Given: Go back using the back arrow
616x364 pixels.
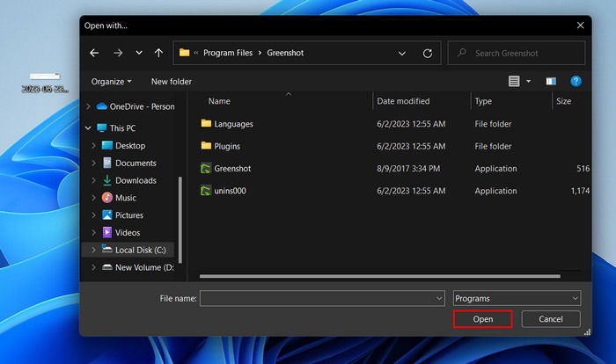Looking at the screenshot, I should 94,53.
